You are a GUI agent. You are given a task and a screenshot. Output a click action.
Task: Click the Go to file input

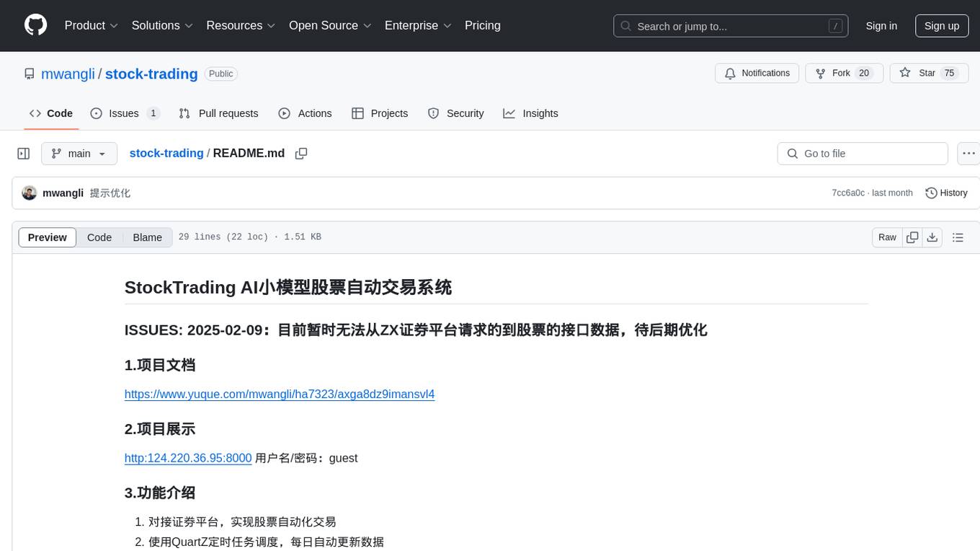(863, 154)
